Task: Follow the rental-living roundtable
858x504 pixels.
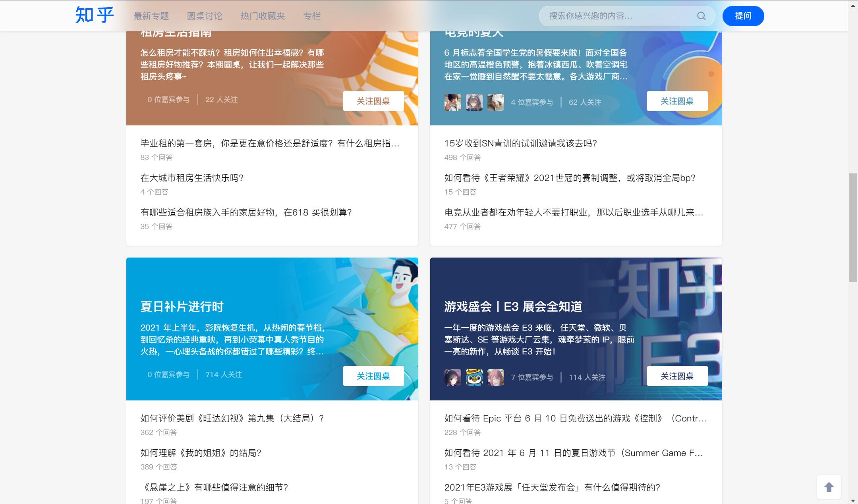Action: coord(373,101)
